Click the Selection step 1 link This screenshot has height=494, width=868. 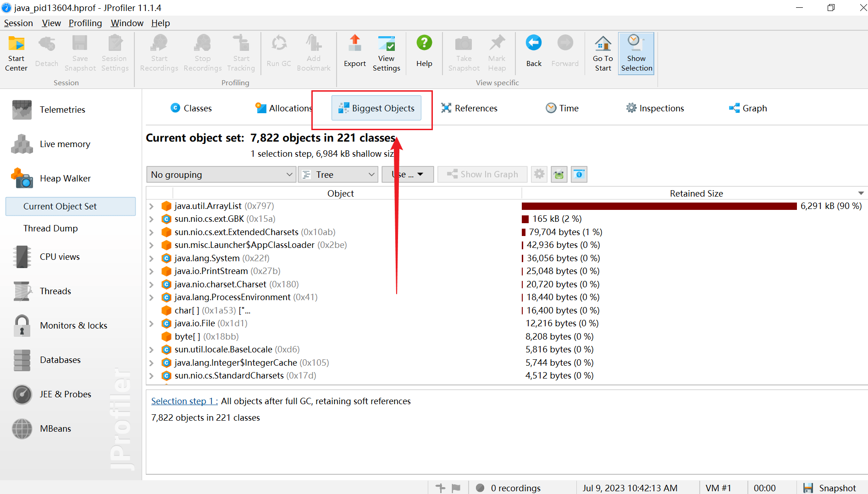tap(184, 401)
